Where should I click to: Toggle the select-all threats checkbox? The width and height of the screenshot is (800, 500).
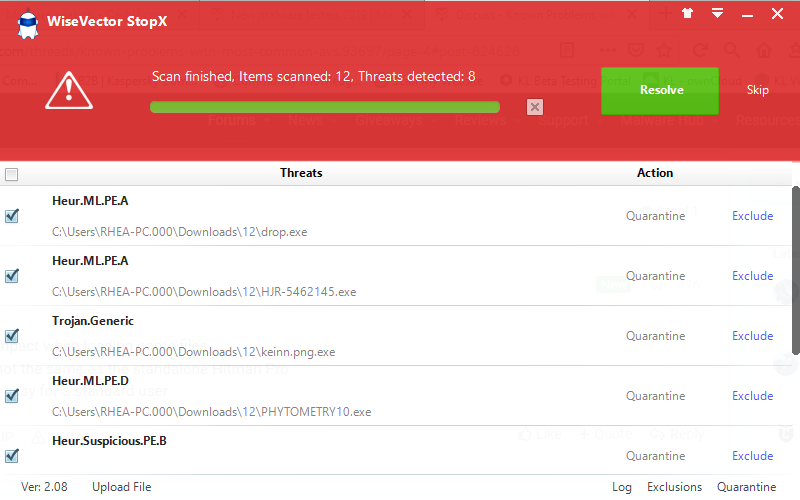(x=11, y=174)
